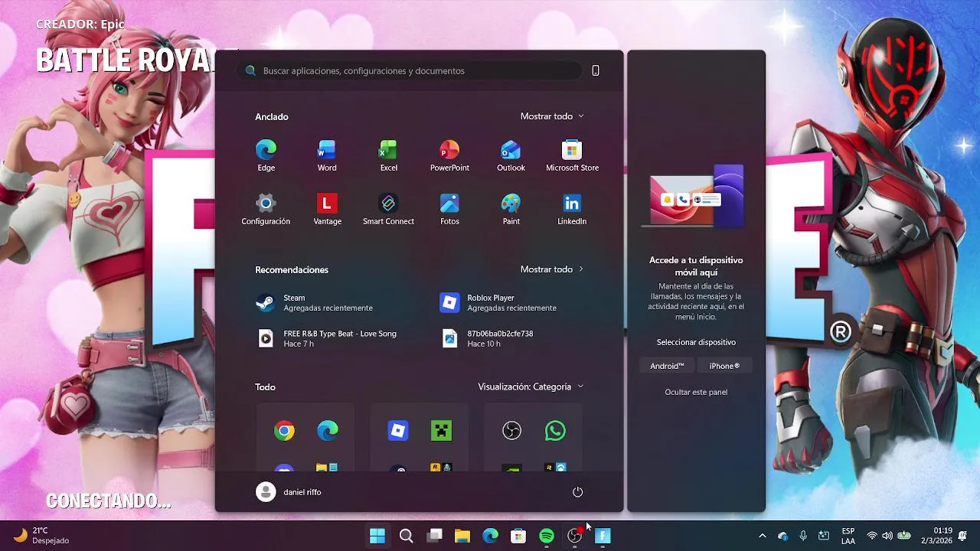
Task: Show hidden tray icons chevron
Action: (762, 536)
